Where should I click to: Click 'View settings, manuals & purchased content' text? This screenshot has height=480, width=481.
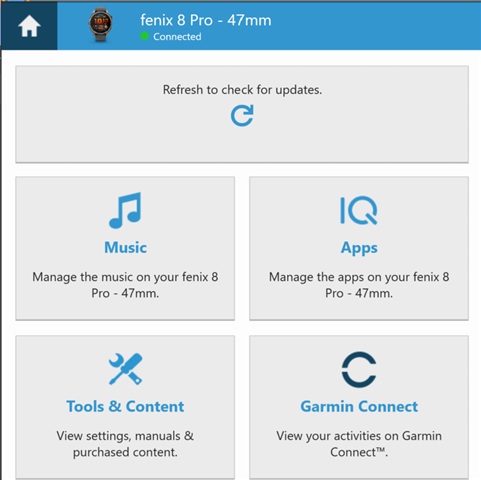125,444
